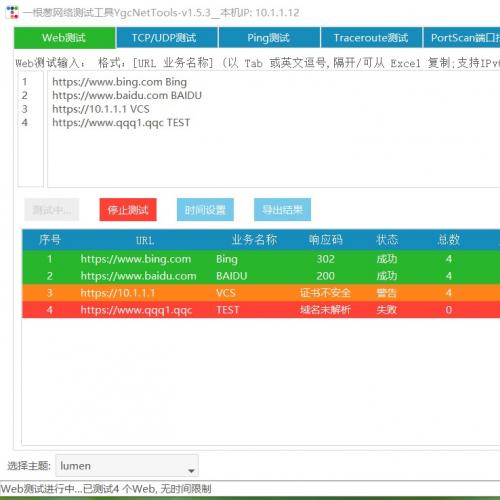
Task: Click the 停止测试 red button
Action: pyautogui.click(x=128, y=210)
